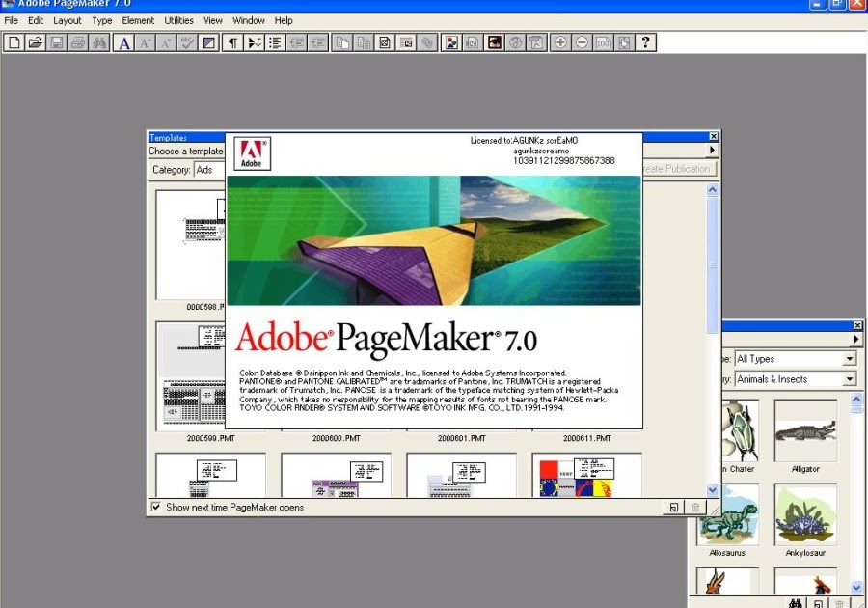Click the Save disk toolbar icon
The image size is (868, 608).
pos(57,42)
